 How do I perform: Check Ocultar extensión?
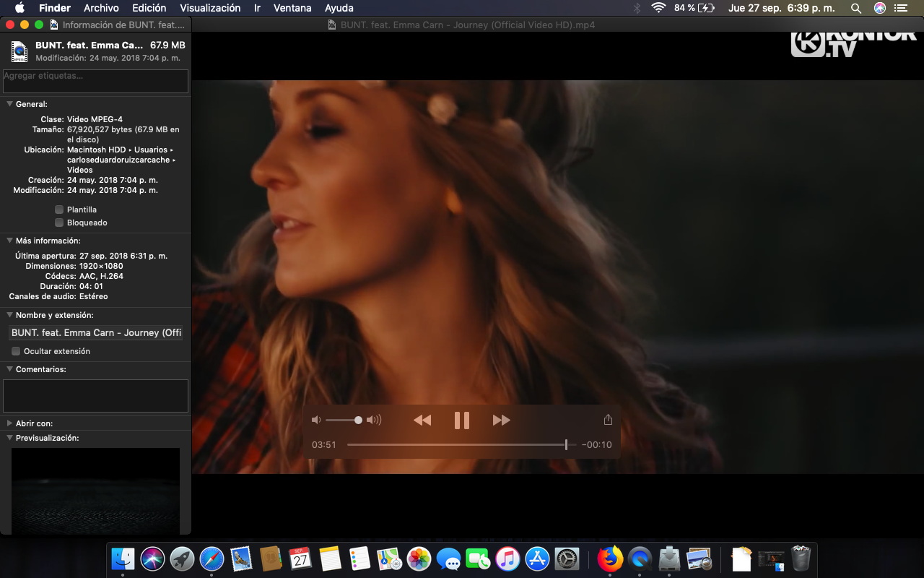tap(16, 351)
